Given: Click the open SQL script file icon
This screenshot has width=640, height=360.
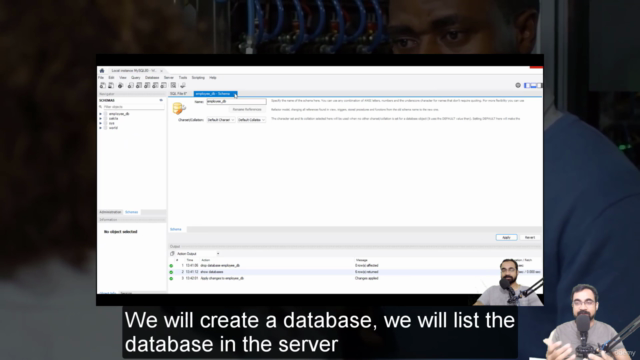Looking at the screenshot, I should pos(111,85).
